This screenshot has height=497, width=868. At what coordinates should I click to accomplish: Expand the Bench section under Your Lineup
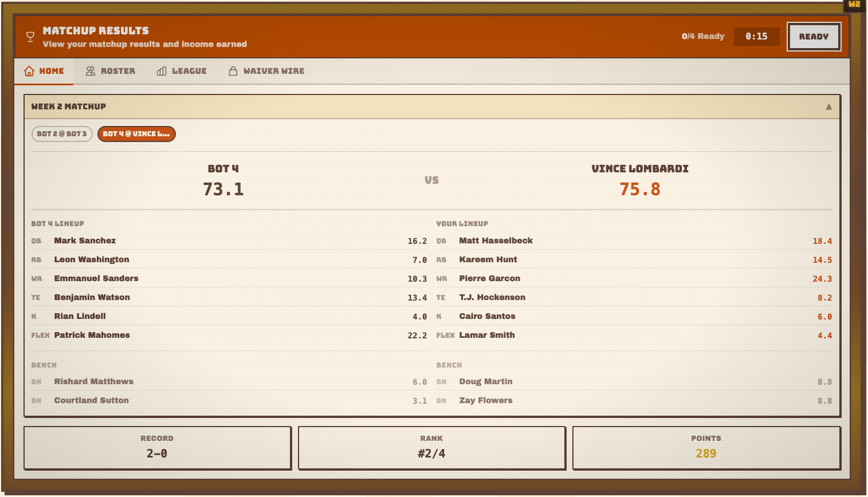pyautogui.click(x=449, y=365)
